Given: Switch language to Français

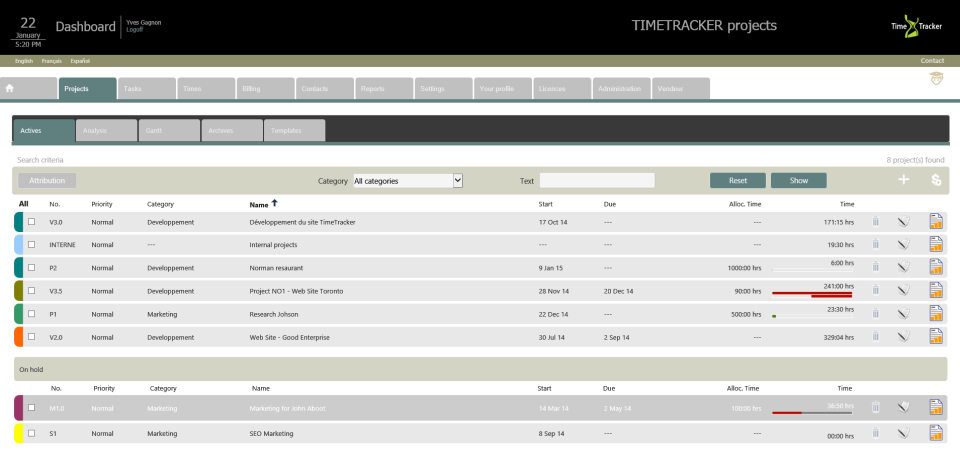Looking at the screenshot, I should (x=51, y=61).
